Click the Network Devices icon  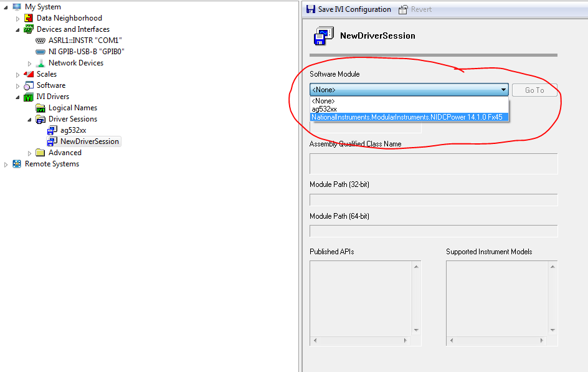pyautogui.click(x=40, y=63)
